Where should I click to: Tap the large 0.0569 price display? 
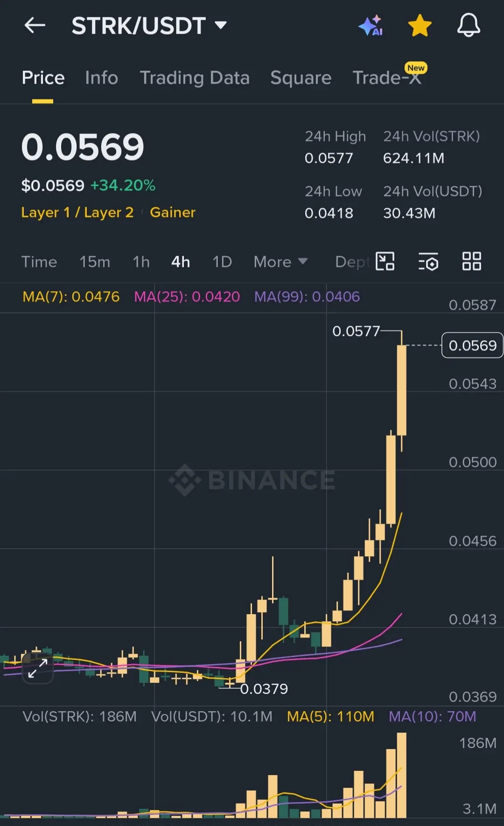click(83, 147)
